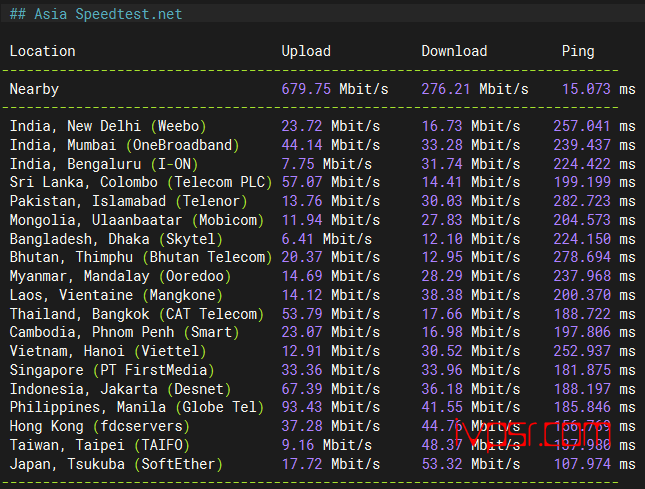This screenshot has width=645, height=489.
Task: Click Singapore ping value 181.875
Action: click(582, 370)
